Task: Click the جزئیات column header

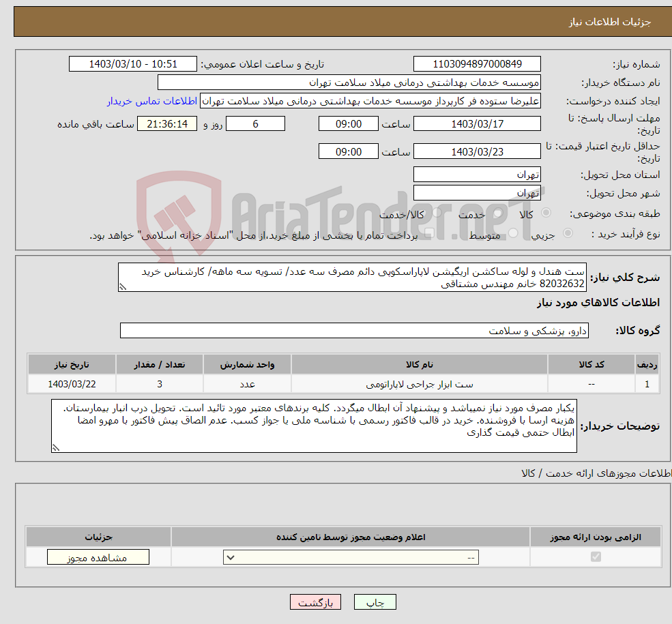Action: pyautogui.click(x=98, y=537)
